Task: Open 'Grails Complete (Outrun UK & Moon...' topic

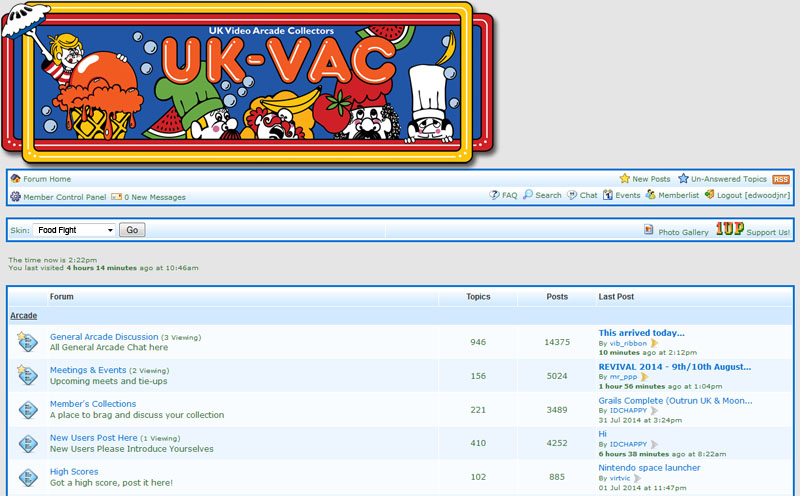Action: (675, 401)
